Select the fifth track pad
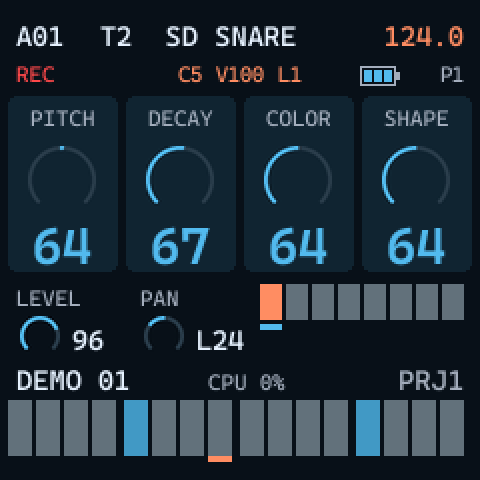The width and height of the screenshot is (480, 480). pyautogui.click(x=375, y=302)
